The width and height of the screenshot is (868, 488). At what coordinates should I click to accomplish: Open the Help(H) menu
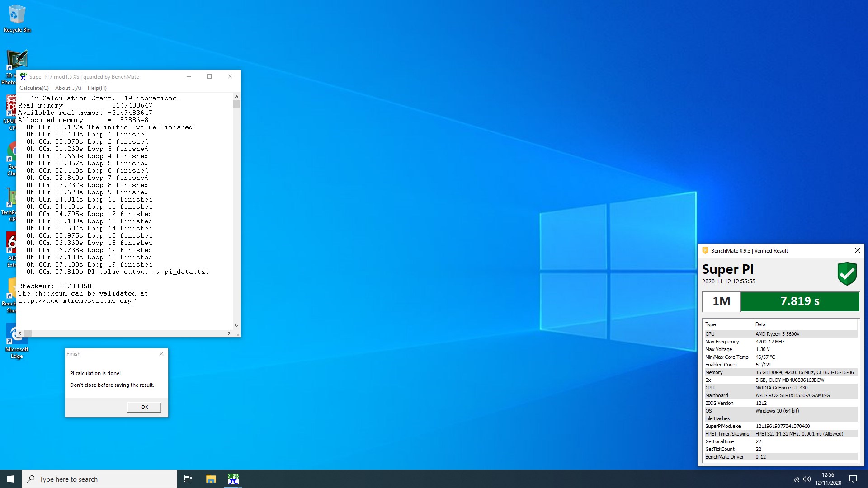(97, 88)
